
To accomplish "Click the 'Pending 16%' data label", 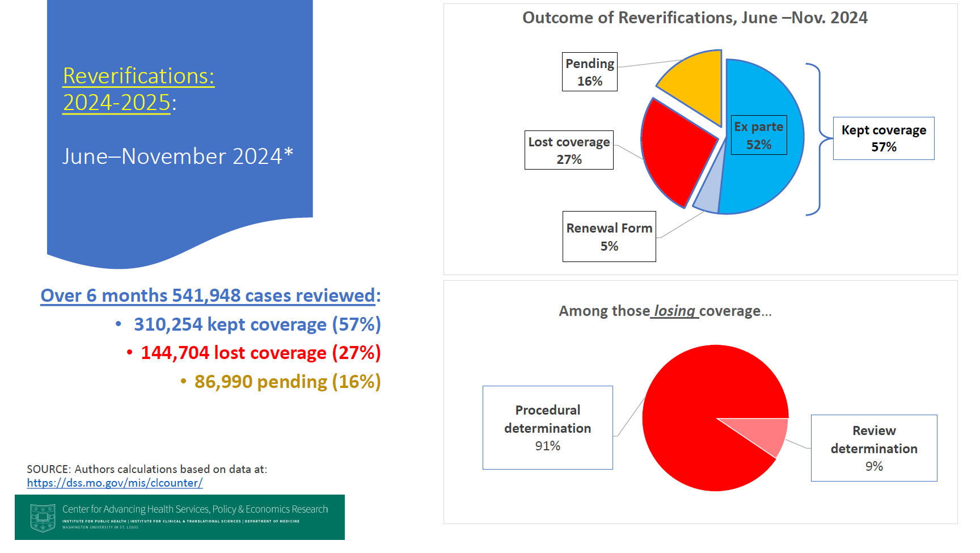I will click(590, 72).
